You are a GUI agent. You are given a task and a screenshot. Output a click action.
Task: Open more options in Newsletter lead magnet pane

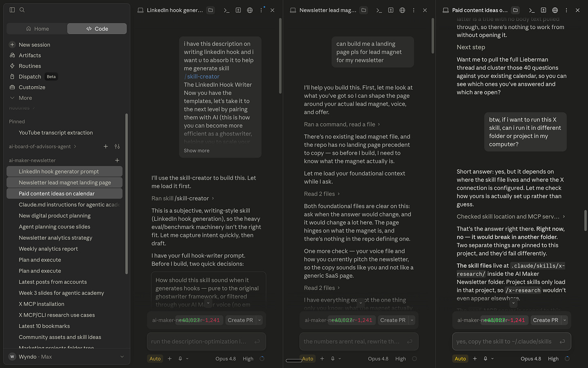[x=414, y=10]
